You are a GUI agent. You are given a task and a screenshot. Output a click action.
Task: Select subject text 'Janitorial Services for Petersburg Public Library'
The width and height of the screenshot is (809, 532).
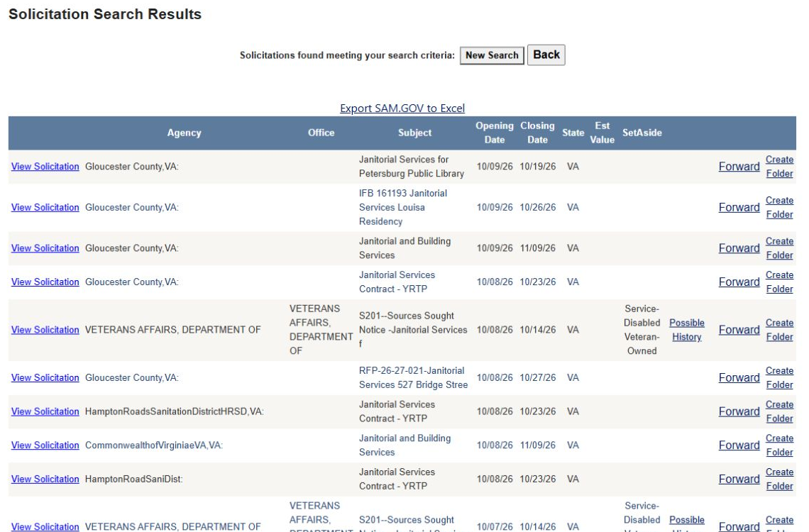click(411, 167)
